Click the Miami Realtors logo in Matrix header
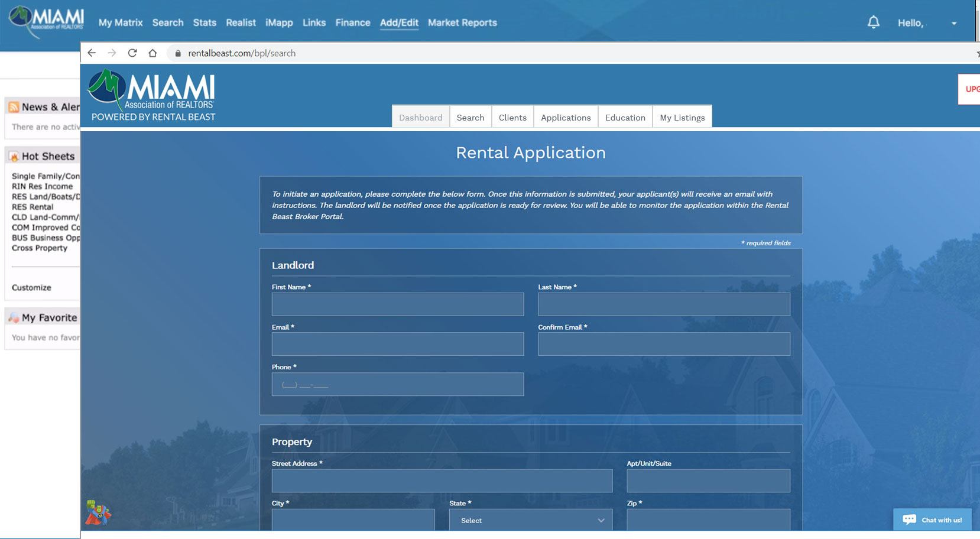The height and width of the screenshot is (539, 980). (46, 21)
